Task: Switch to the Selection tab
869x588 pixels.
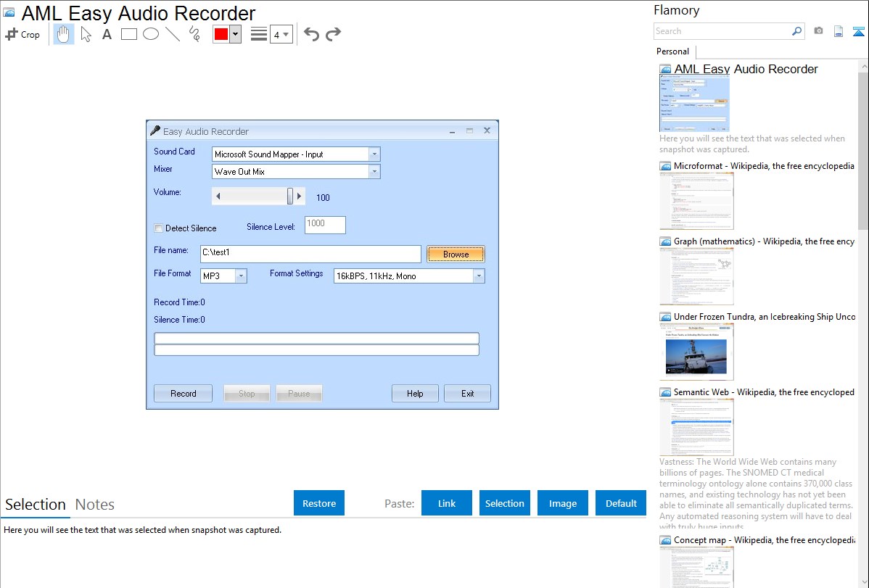Action: coord(36,505)
